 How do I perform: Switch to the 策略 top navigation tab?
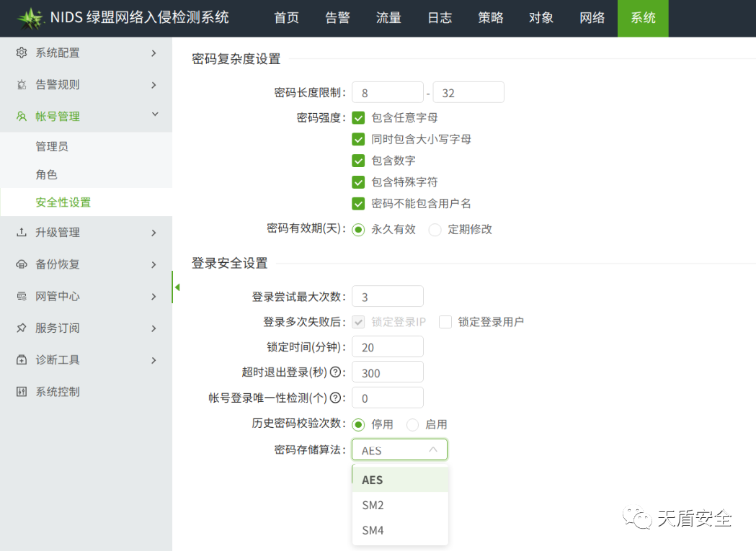point(491,18)
